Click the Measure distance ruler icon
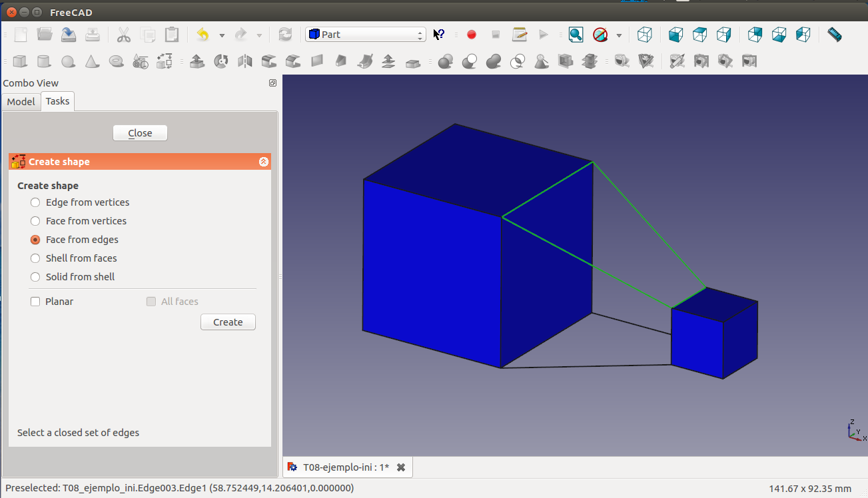 tap(834, 35)
